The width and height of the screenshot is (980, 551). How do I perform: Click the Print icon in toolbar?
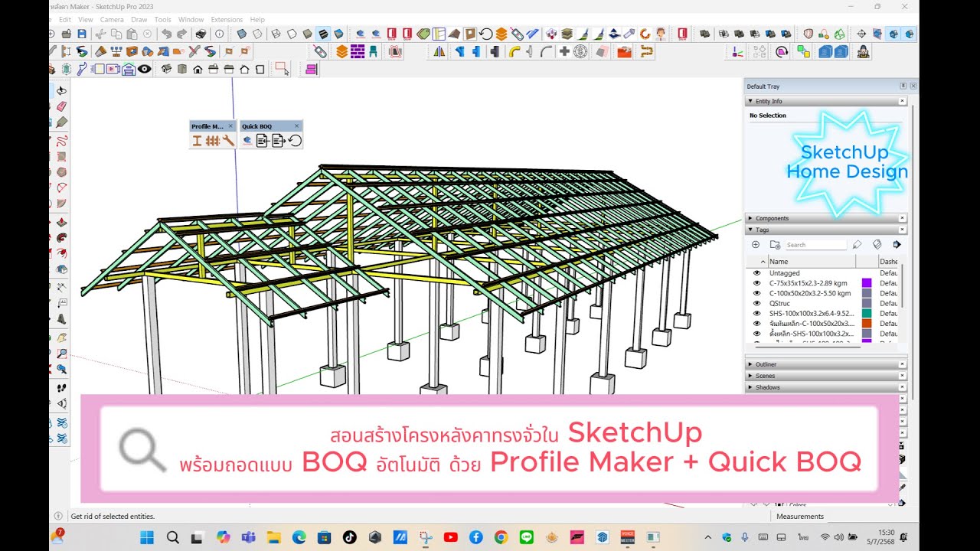(x=201, y=34)
